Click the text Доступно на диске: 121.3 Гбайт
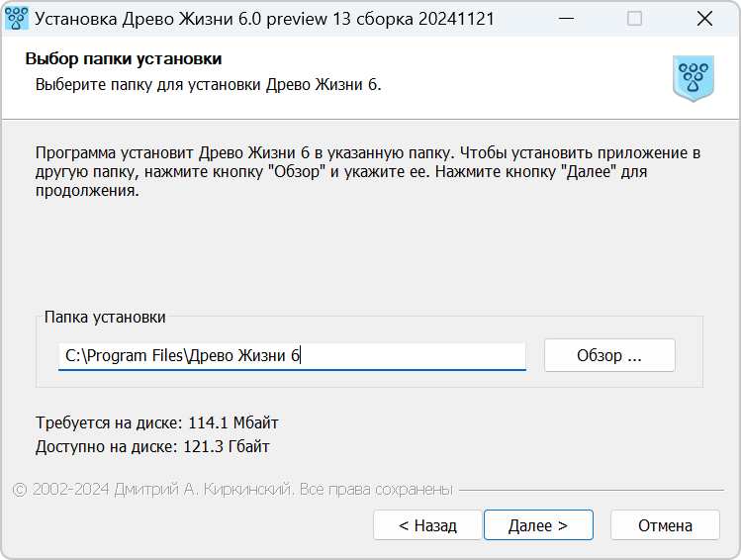Screen dimensions: 741x560 [x=152, y=446]
